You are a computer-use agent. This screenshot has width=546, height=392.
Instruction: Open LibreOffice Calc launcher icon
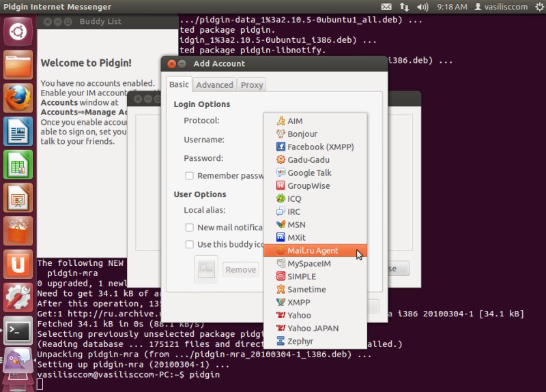coord(18,164)
